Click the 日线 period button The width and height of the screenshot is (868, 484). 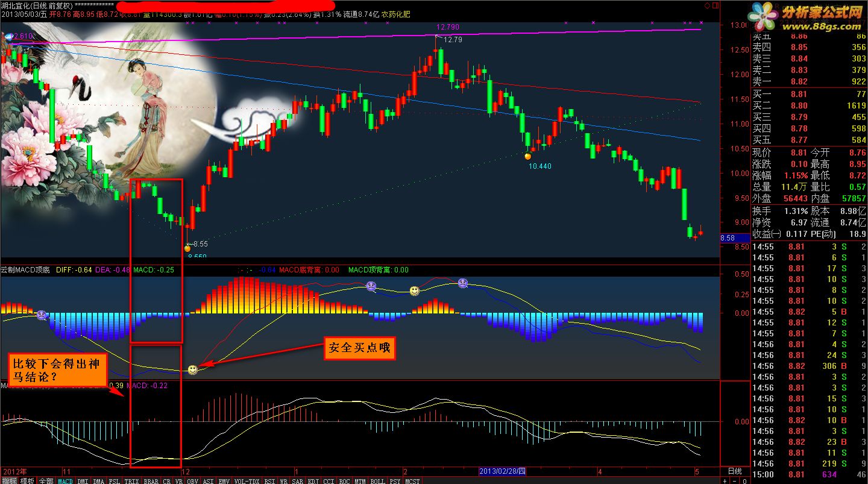click(734, 471)
